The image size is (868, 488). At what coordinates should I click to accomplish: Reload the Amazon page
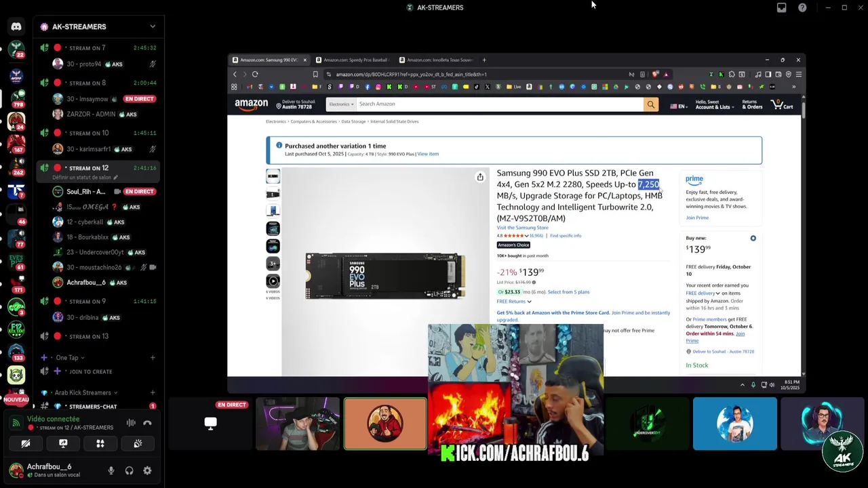(255, 75)
